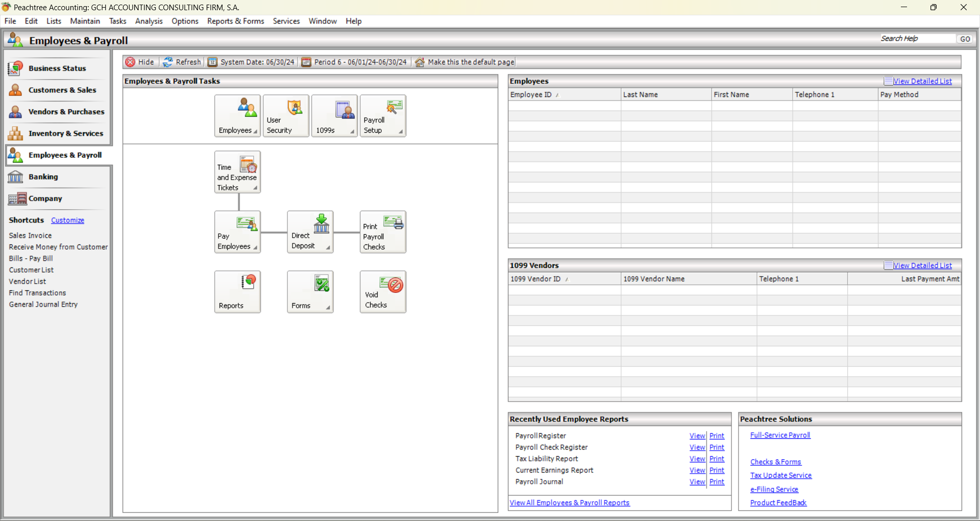View the Payroll Register report

coord(697,436)
